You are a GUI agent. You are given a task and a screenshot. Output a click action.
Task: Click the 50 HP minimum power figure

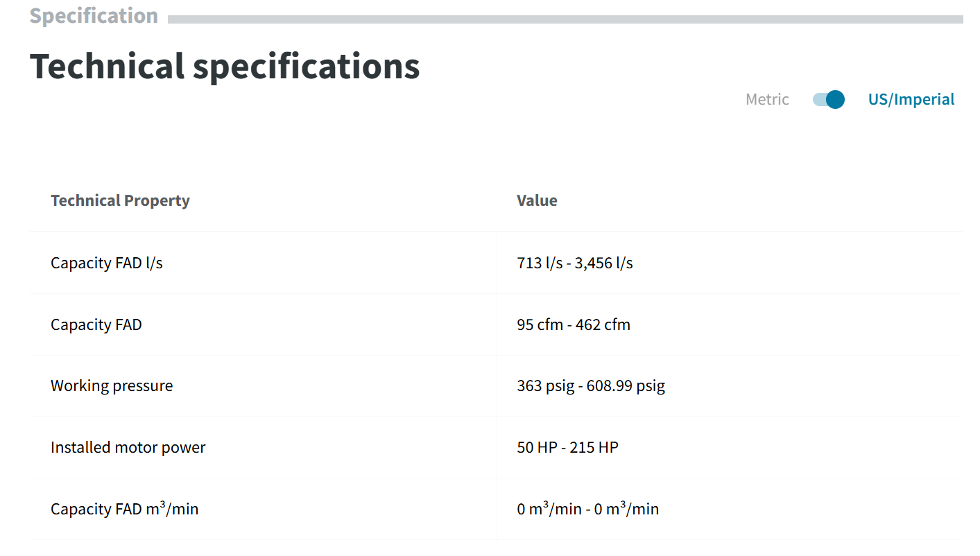tap(536, 448)
